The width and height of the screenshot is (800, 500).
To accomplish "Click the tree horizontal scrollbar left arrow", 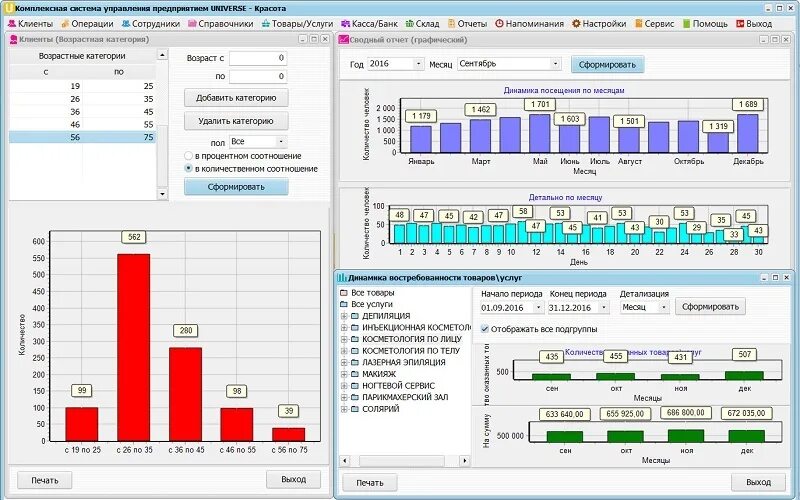I will coord(345,461).
